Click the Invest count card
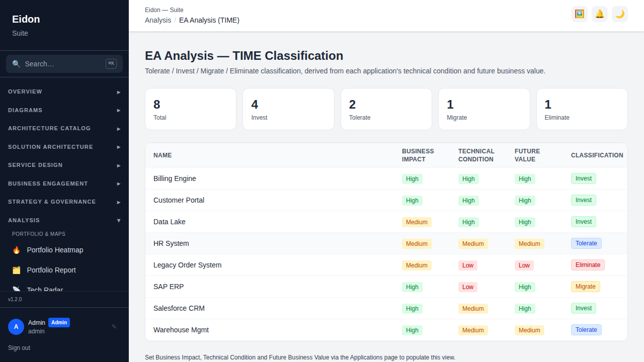644x362 pixels. point(288,109)
